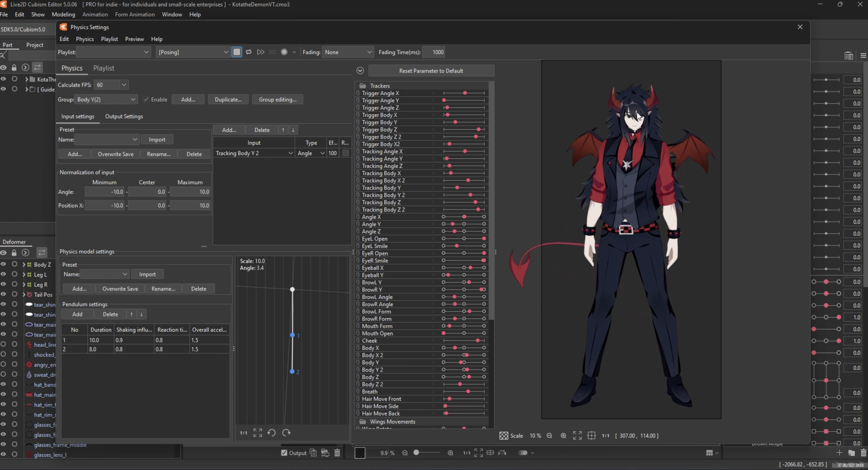The width and height of the screenshot is (868, 470).
Task: Toggle loop playback icon
Action: pyautogui.click(x=249, y=52)
